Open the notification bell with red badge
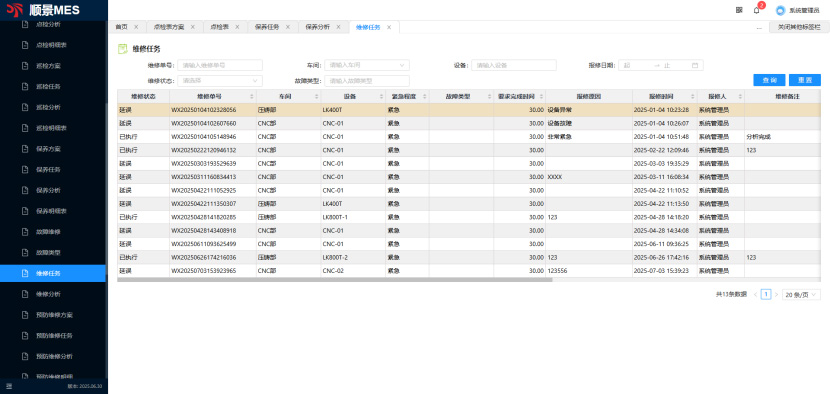The image size is (830, 394). click(756, 10)
